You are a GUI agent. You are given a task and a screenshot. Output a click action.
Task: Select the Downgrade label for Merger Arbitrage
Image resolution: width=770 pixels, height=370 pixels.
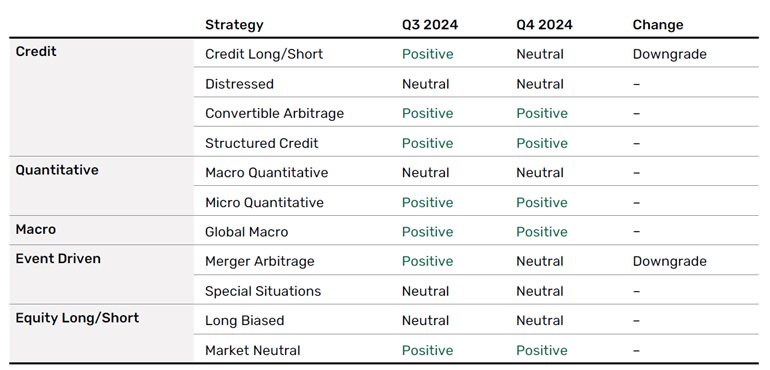tap(669, 261)
